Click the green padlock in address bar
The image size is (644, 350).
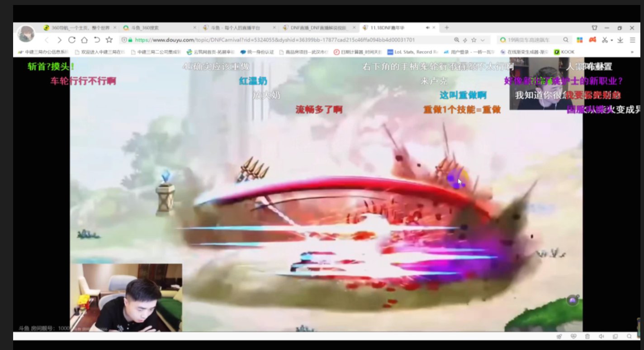click(x=130, y=40)
